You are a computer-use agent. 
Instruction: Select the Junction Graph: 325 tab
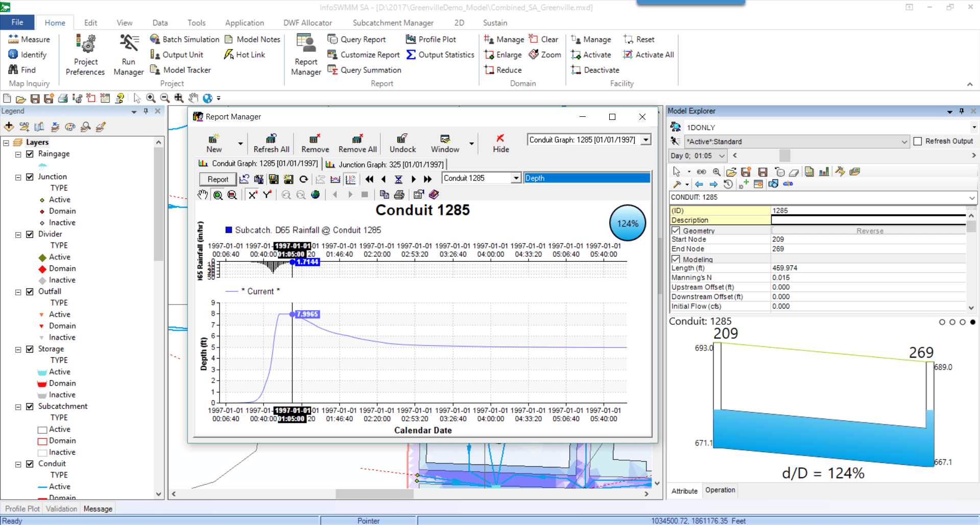click(385, 164)
